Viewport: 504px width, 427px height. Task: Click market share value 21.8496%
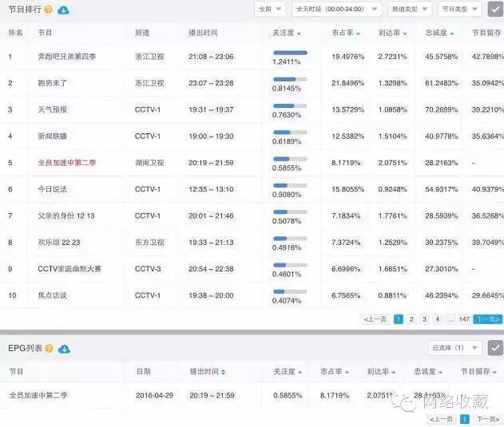[347, 83]
